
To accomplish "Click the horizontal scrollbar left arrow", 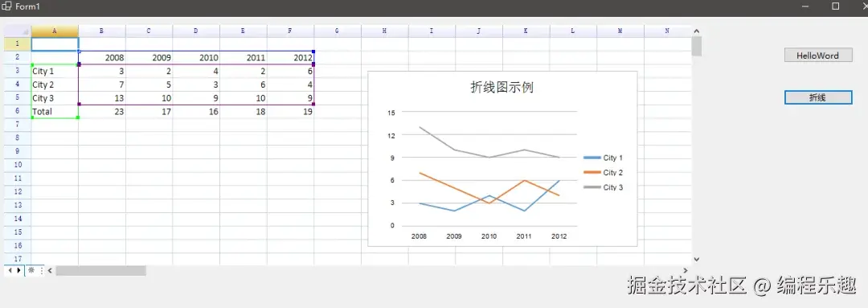I will point(50,270).
